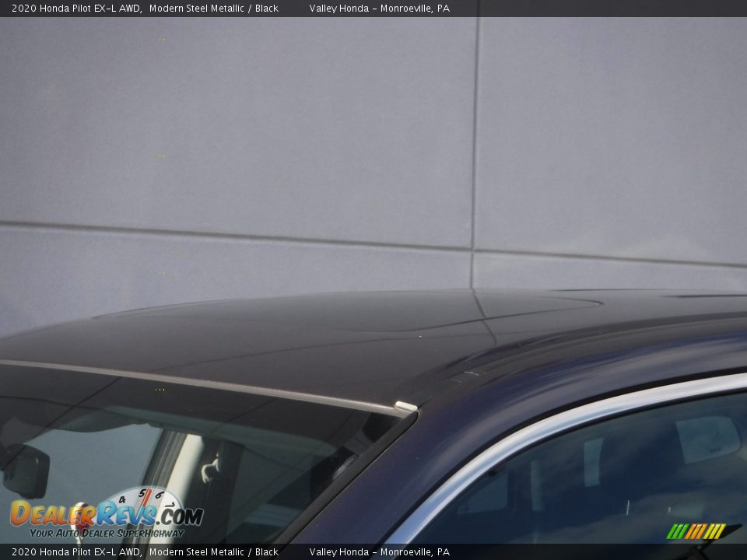Select top 'Modern Steel Metallic / Black' text
This screenshot has width=747, height=560.
(x=213, y=9)
